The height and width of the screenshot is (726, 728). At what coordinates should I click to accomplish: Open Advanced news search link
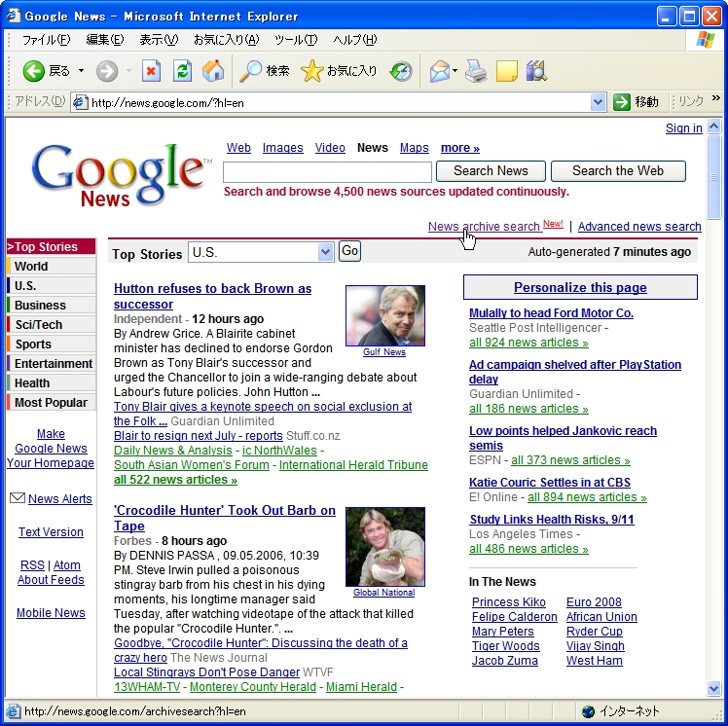point(639,227)
